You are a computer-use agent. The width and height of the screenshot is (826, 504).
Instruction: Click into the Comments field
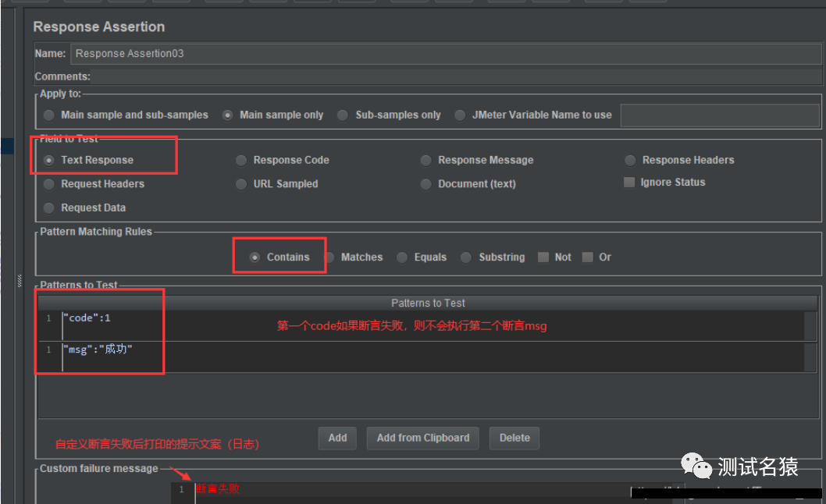click(x=456, y=77)
